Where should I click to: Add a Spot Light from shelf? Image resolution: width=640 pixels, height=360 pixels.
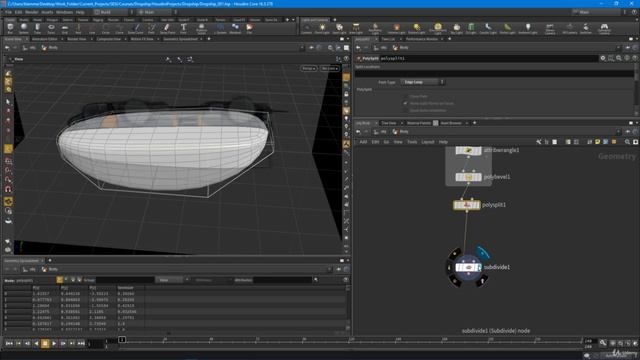point(339,28)
